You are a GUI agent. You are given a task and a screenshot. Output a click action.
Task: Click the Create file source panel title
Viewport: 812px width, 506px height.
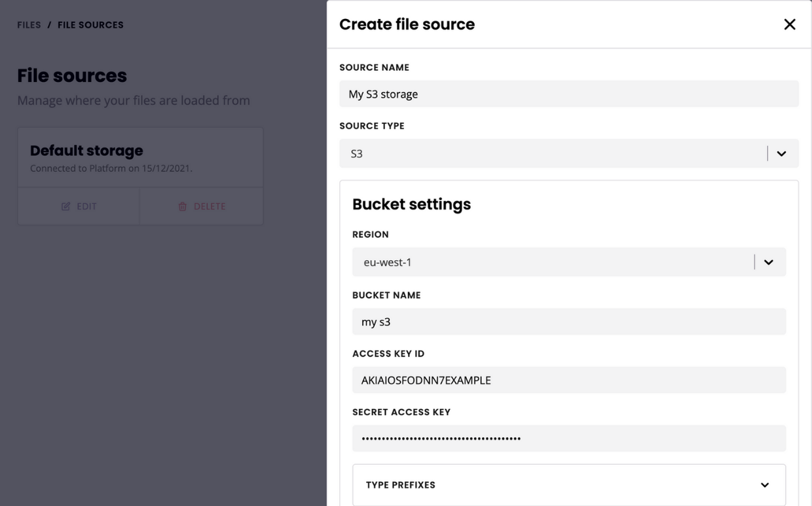(407, 24)
